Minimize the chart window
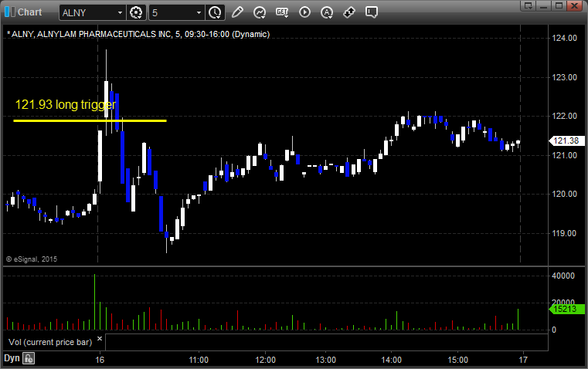The image size is (588, 369). coord(544,5)
